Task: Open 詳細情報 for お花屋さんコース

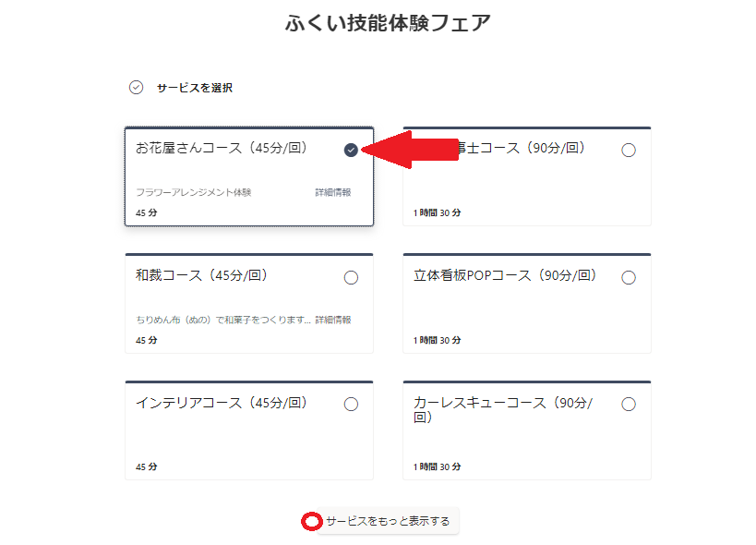Action: pyautogui.click(x=333, y=192)
